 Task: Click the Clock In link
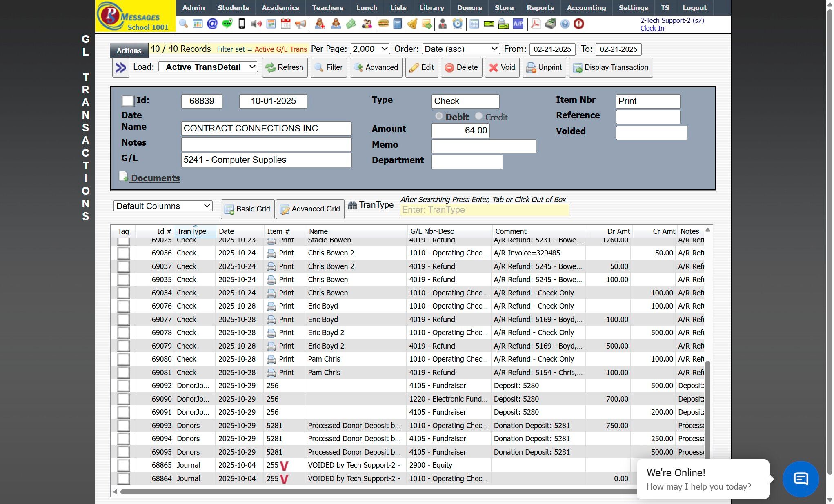[x=652, y=28]
